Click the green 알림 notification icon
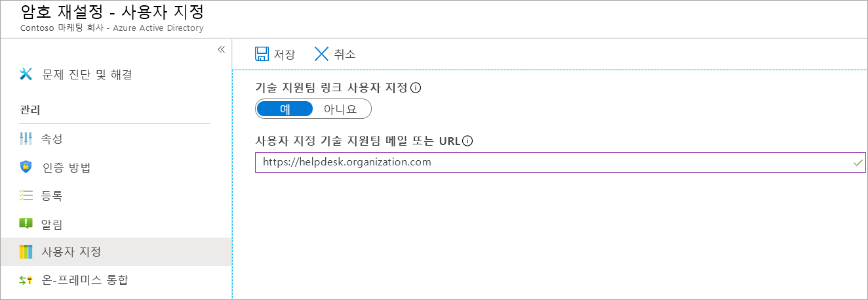 coord(26,224)
